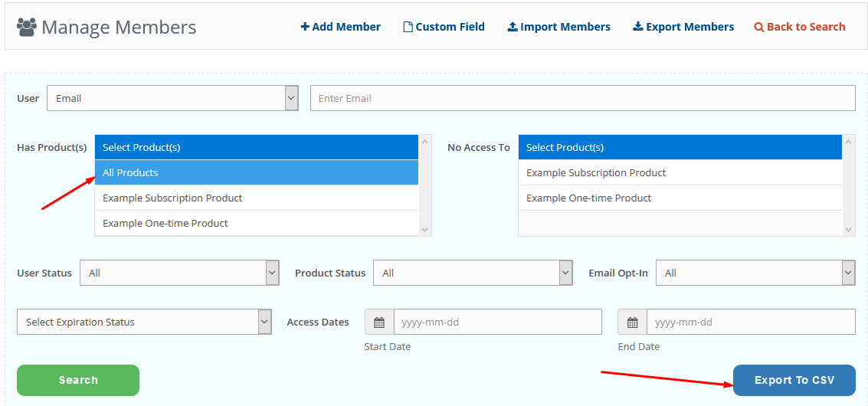Open the Custom Field link
The image size is (868, 406).
point(444,27)
